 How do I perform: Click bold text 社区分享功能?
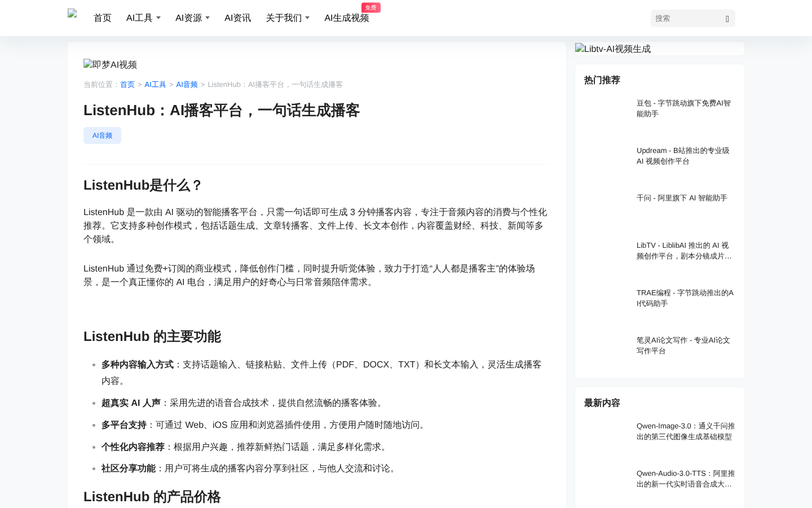[x=129, y=468]
